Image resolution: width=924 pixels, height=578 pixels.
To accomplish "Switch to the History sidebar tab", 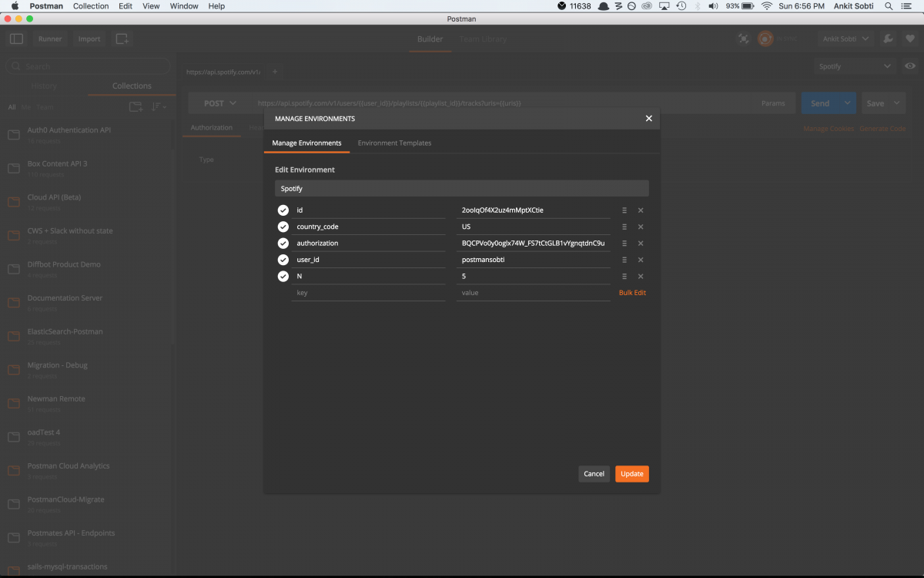I will 44,86.
